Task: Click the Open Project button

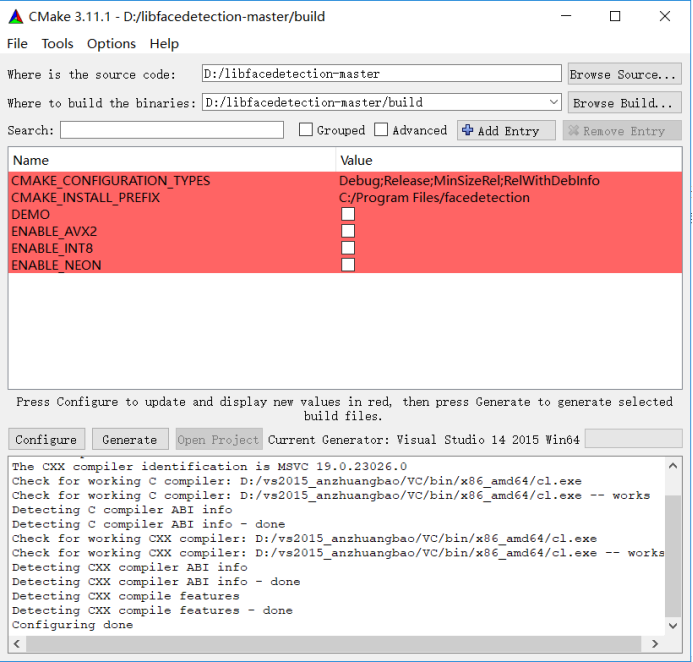Action: 219,440
